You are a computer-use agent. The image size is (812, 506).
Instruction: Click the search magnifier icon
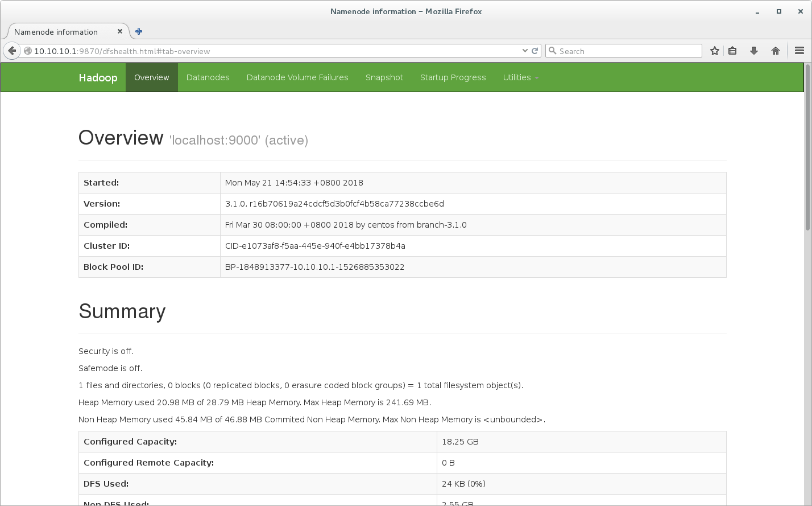pos(552,51)
